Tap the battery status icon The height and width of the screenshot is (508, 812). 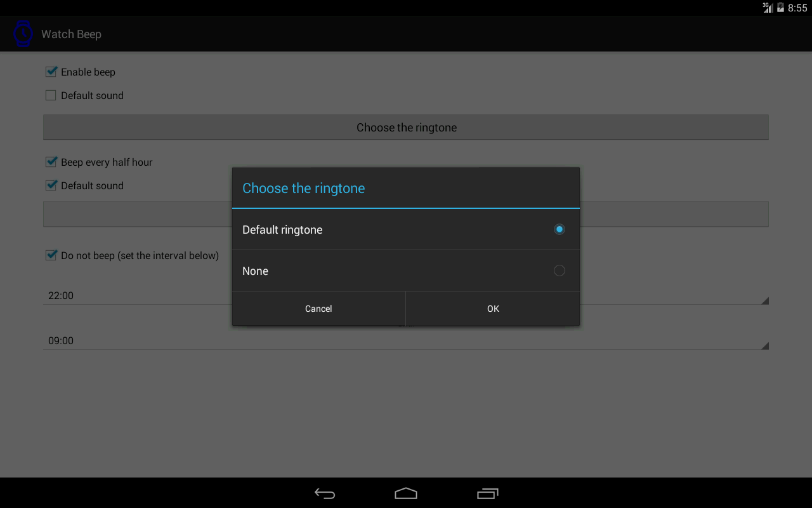781,8
